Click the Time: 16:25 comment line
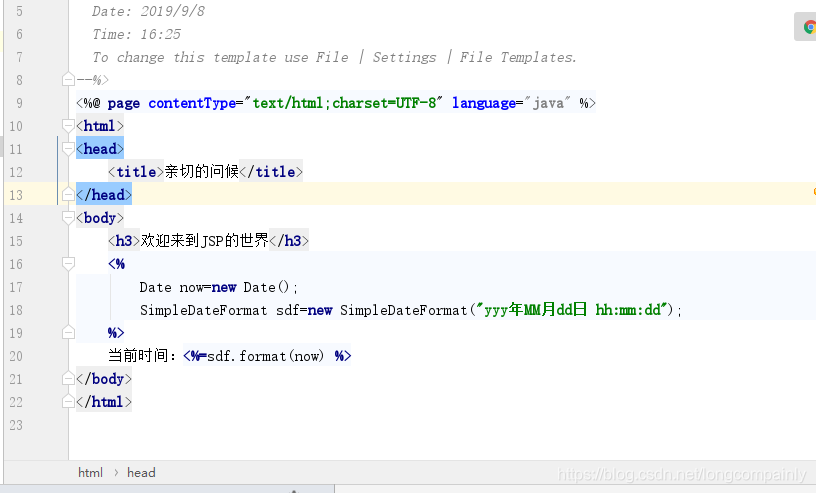 136,34
